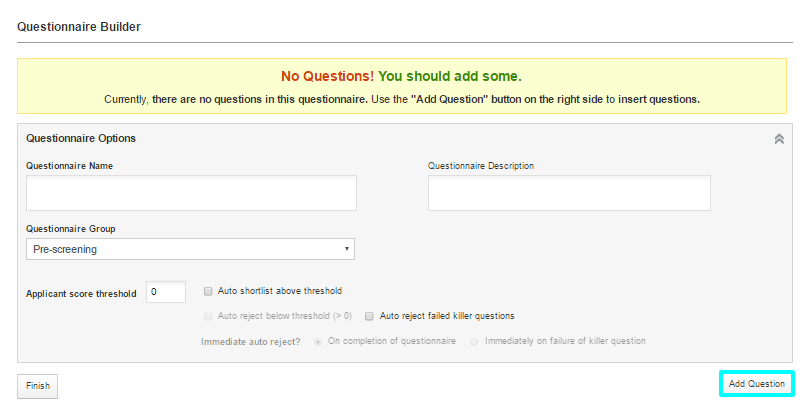Screen dimensions: 811x417
Task: Click the Questionnaire Builder page heading
Action: point(79,27)
